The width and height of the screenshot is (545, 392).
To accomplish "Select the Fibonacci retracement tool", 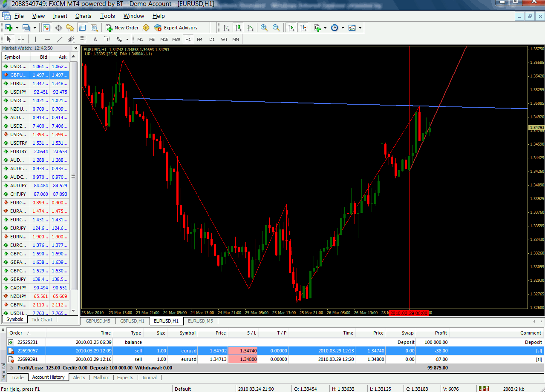I will pyautogui.click(x=84, y=40).
